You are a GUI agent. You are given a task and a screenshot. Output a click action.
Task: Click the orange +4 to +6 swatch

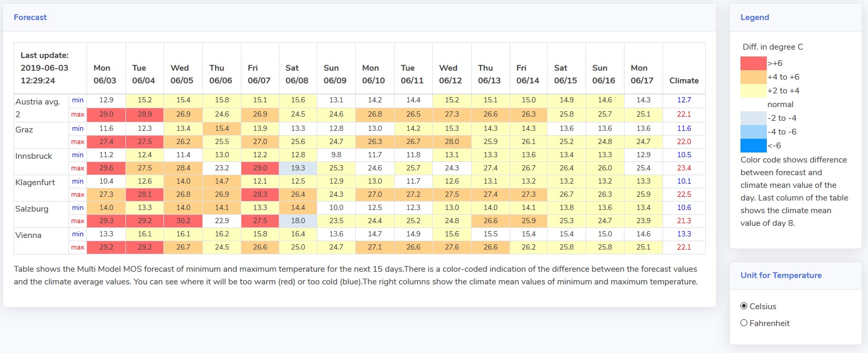coord(754,77)
